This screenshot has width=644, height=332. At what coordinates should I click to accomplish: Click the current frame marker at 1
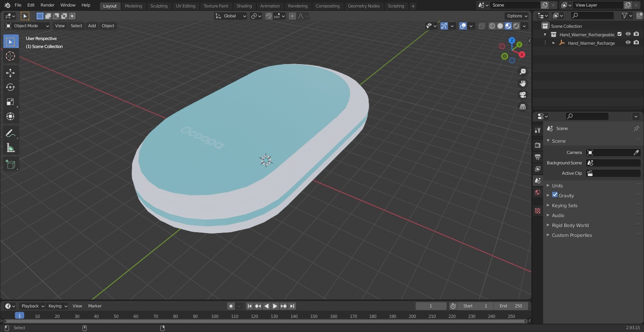[x=19, y=316]
